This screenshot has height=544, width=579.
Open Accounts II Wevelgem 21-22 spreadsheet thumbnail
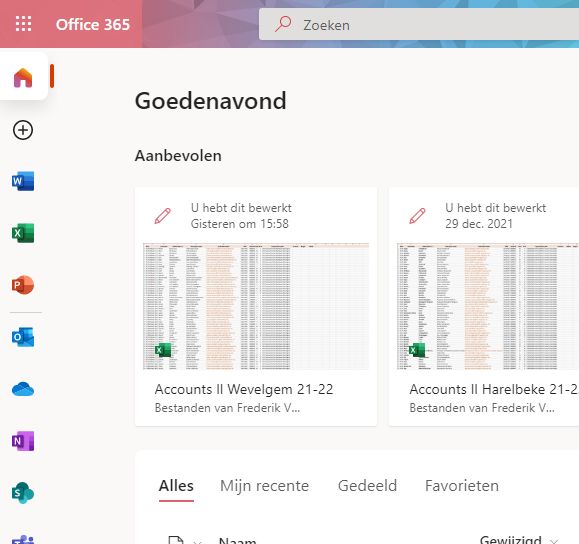click(x=256, y=306)
